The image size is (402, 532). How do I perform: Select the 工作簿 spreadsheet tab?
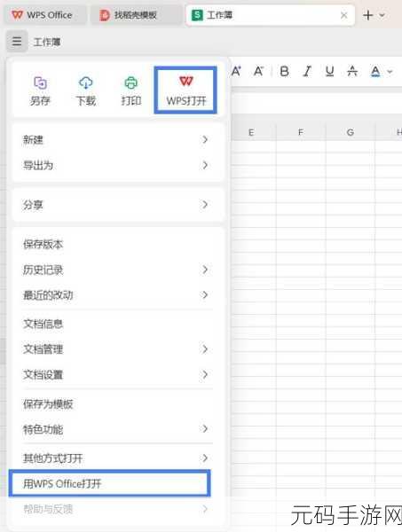click(x=271, y=15)
